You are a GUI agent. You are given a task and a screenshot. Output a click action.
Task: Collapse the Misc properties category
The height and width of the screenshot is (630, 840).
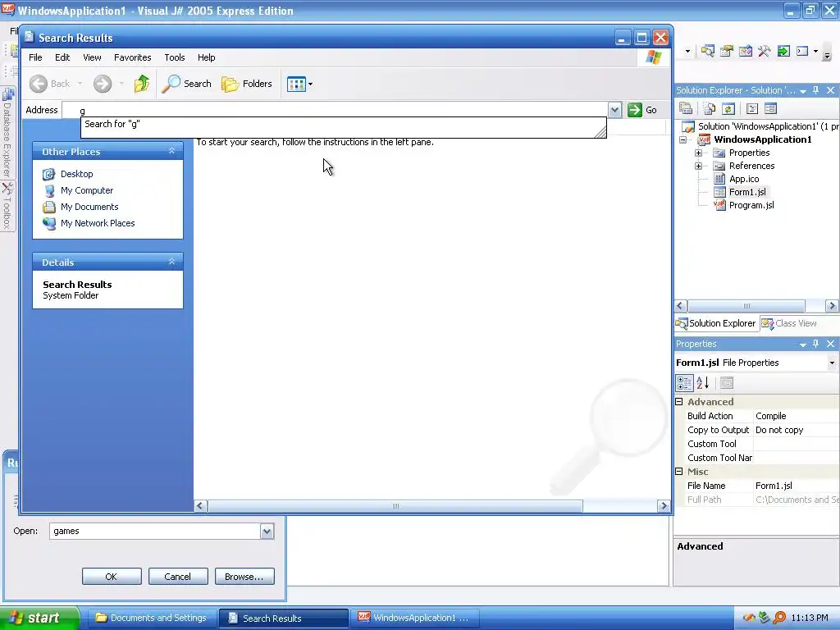coord(679,472)
